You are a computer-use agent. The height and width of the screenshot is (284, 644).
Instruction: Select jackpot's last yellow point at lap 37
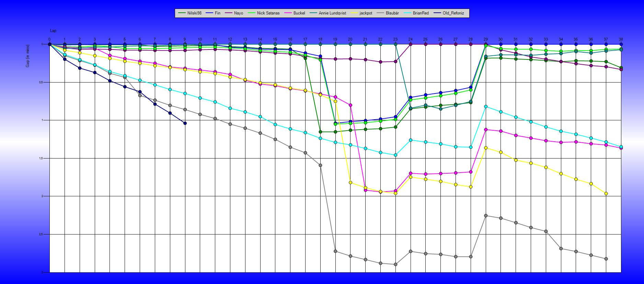tap(606, 194)
